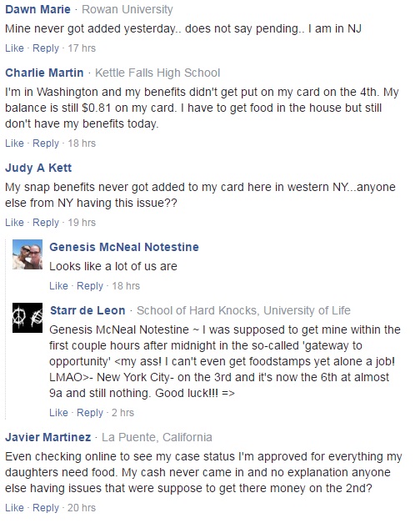Reply to Charlie Martin's comment
The height and width of the screenshot is (523, 420).
46,143
